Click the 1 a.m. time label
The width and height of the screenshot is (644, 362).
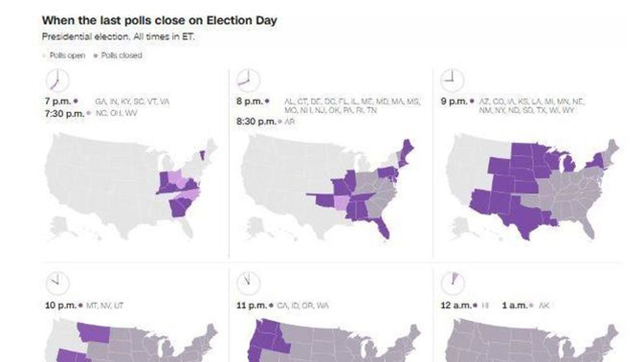514,305
